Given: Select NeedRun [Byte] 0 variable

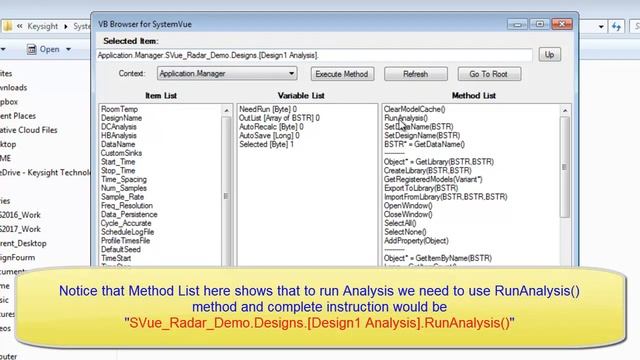Looking at the screenshot, I should (268, 109).
